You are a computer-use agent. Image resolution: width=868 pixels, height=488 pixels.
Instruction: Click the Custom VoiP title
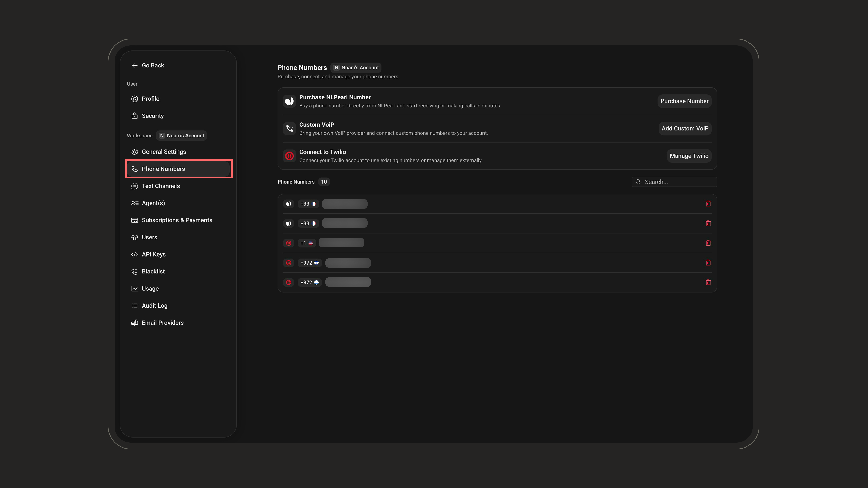tap(316, 125)
